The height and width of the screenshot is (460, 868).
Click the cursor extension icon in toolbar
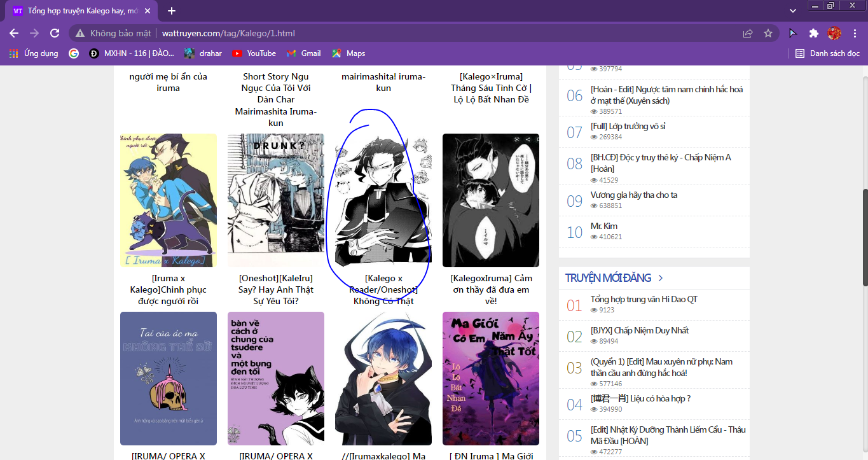792,33
